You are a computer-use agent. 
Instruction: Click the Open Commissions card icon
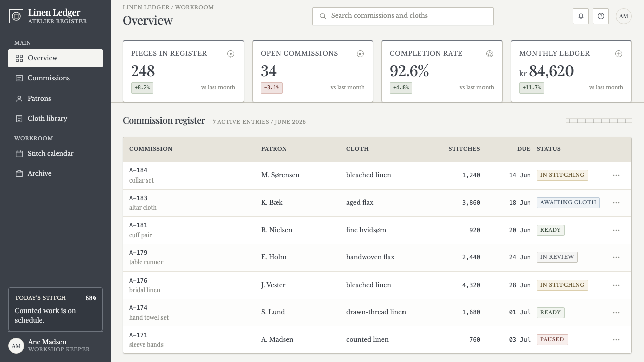360,54
